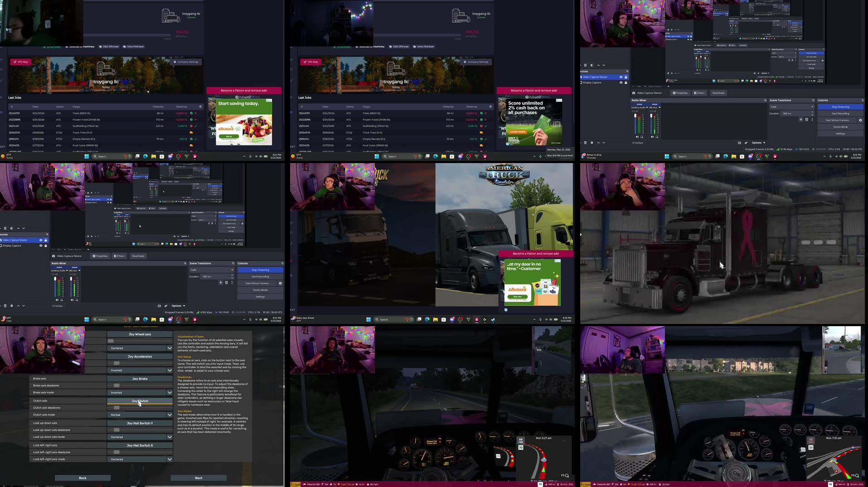Open Brake axis mode Inverted dropdown

140,393
